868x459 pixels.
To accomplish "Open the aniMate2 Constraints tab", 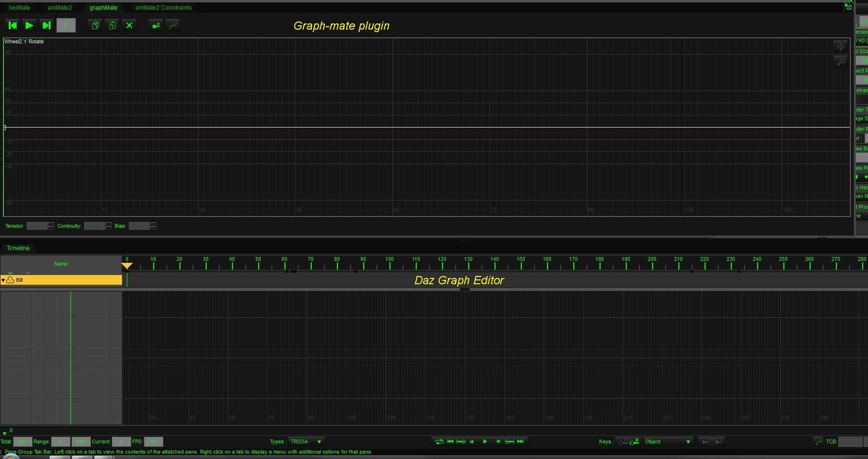I will click(x=163, y=8).
